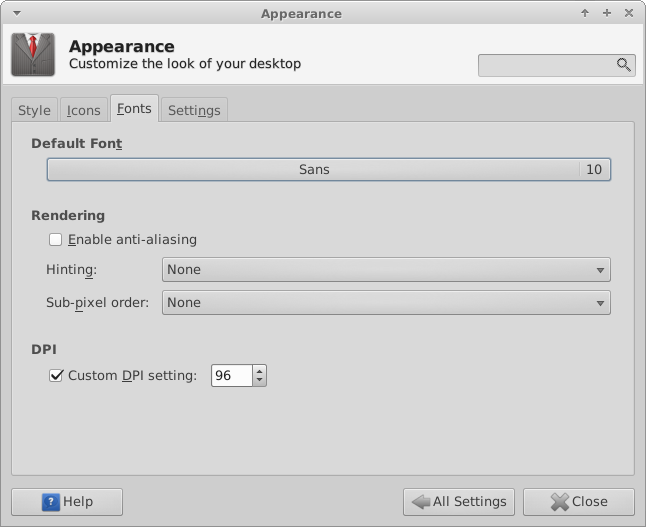Increase DPI with the up stepper arrow

coord(260,371)
